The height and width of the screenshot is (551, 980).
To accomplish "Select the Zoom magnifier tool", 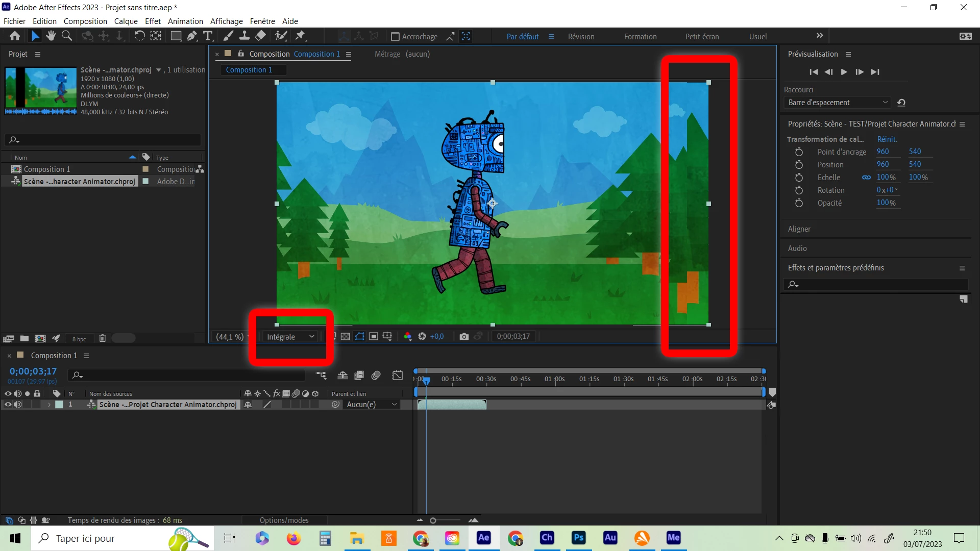I will (x=67, y=36).
